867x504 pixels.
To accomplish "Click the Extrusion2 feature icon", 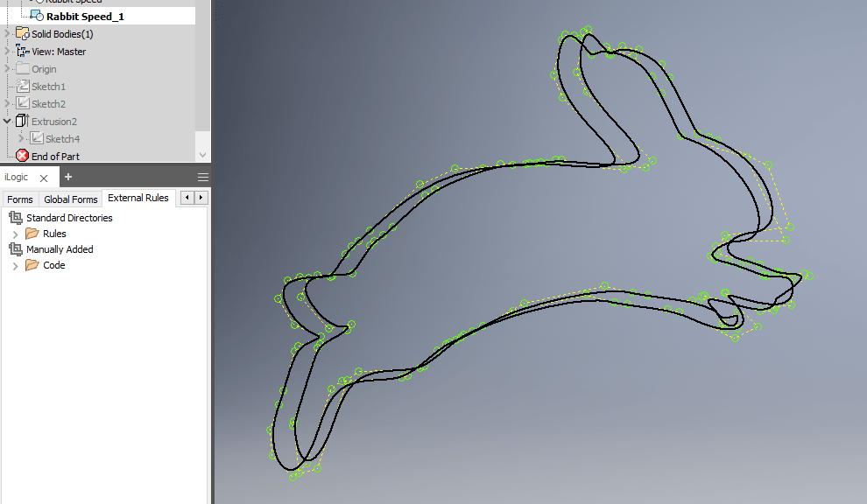I will (20, 121).
